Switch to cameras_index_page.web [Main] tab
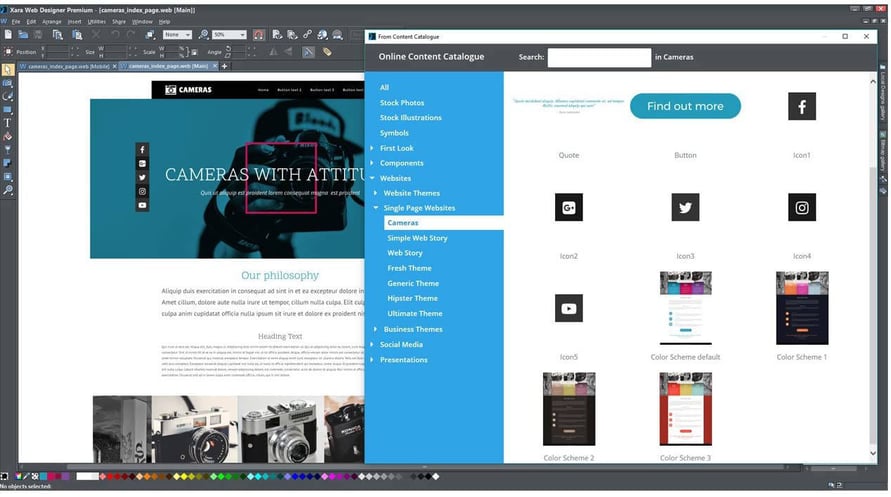The image size is (891, 497). (x=168, y=66)
